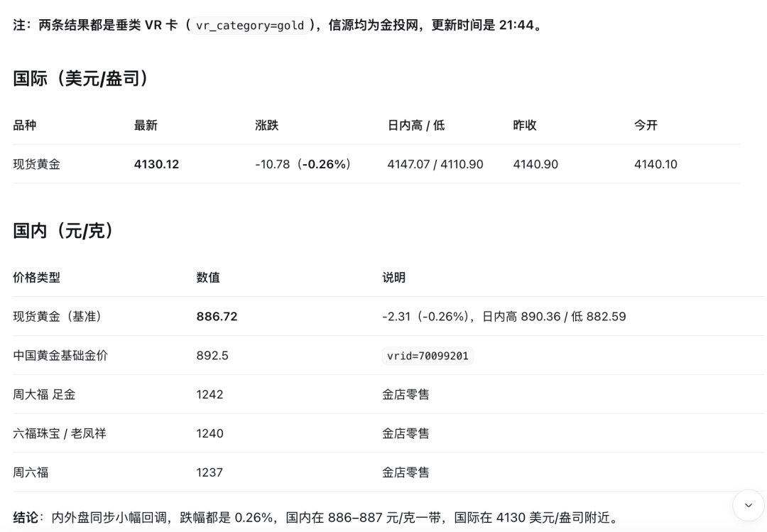
Task: Click the 国际（美元/盎司）heading
Action: (x=81, y=78)
